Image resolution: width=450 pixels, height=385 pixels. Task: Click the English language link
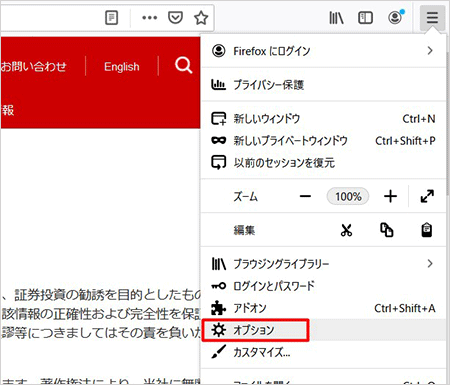(122, 67)
